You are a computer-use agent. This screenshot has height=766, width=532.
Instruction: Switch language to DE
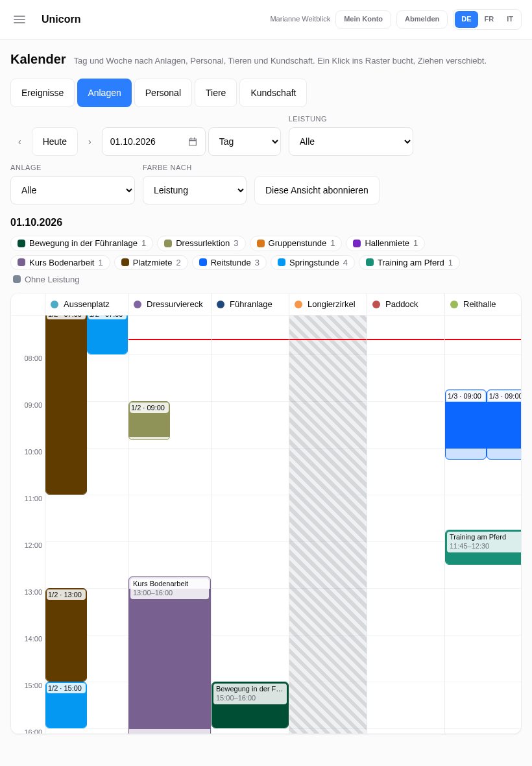point(466,19)
